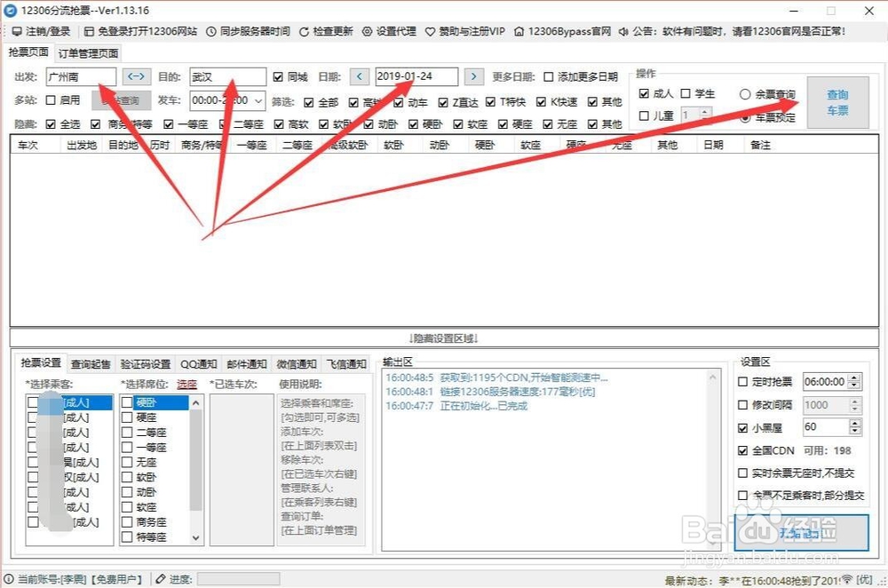The width and height of the screenshot is (888, 588).
Task: Open the 邮件通知 tab
Action: [x=246, y=364]
